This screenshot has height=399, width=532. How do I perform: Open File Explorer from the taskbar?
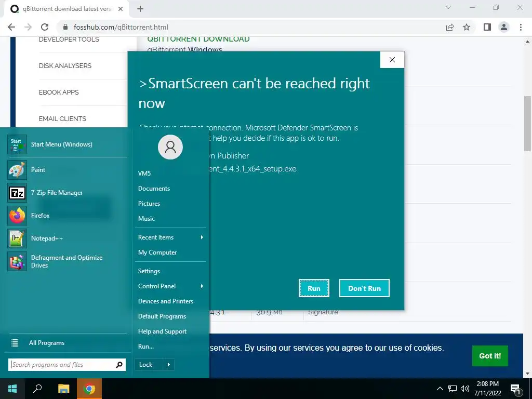click(x=63, y=389)
